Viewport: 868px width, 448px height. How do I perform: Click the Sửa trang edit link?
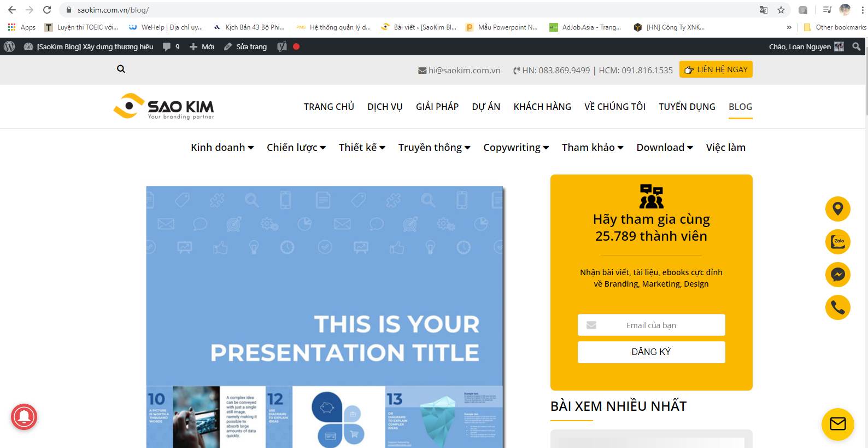tap(245, 46)
